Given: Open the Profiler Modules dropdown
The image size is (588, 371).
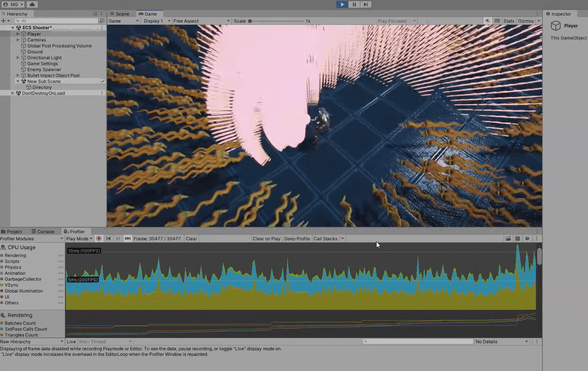Looking at the screenshot, I should click(x=32, y=239).
